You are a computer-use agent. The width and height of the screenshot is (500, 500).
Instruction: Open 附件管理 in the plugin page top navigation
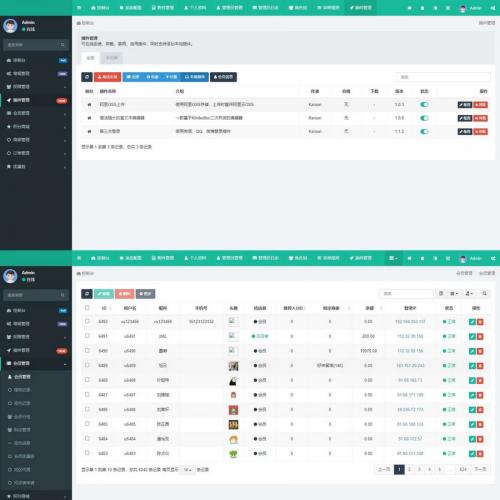tap(163, 7)
